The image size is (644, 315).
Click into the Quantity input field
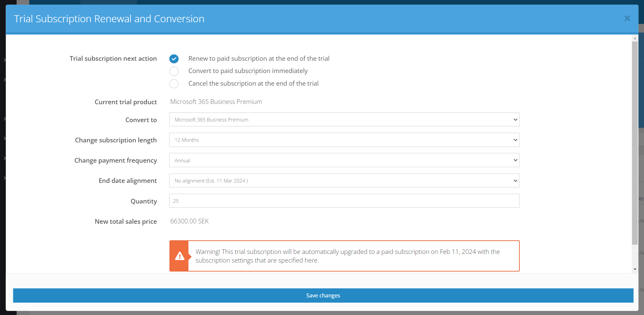coord(344,201)
